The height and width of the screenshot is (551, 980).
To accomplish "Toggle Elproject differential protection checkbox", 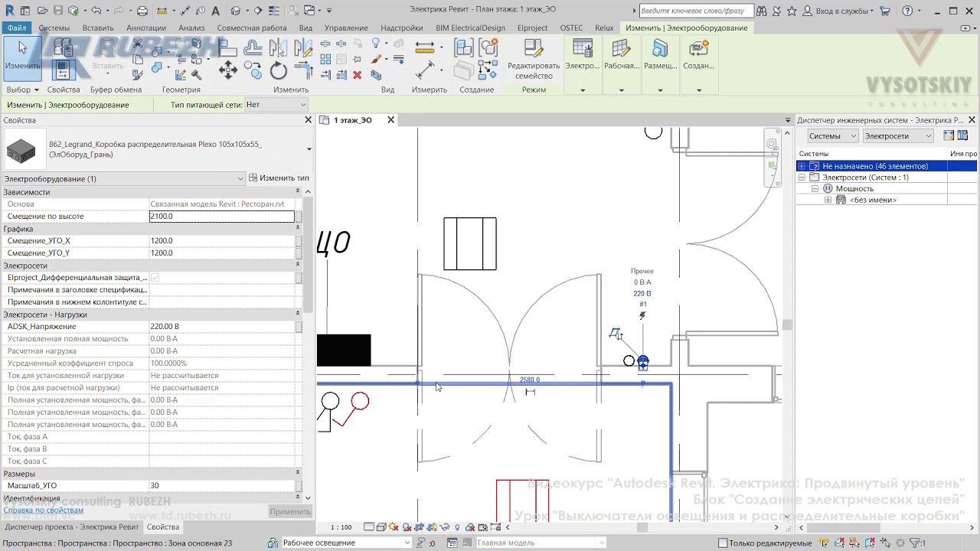I will (x=155, y=278).
